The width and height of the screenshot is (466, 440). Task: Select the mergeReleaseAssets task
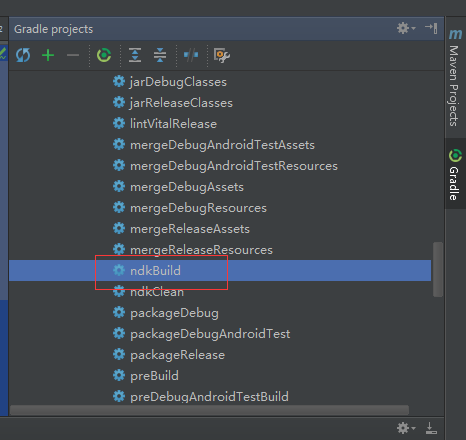click(x=190, y=229)
